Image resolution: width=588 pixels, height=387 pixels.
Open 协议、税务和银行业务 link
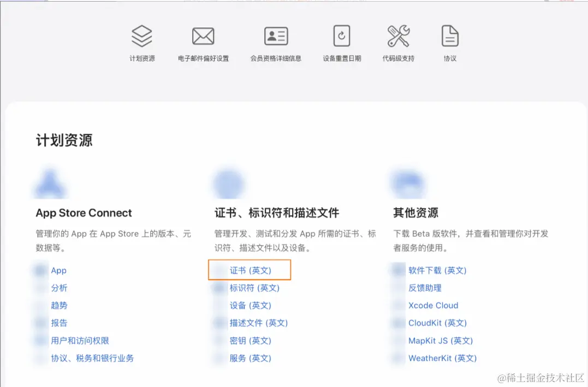coord(92,358)
